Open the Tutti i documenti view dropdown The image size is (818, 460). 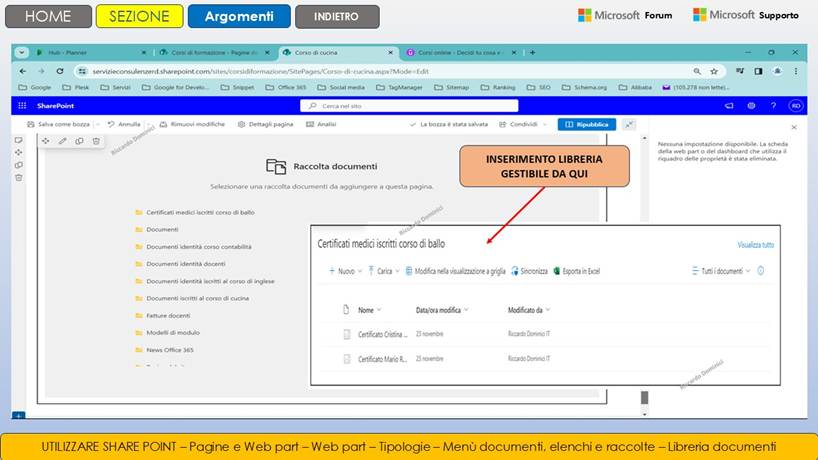721,271
